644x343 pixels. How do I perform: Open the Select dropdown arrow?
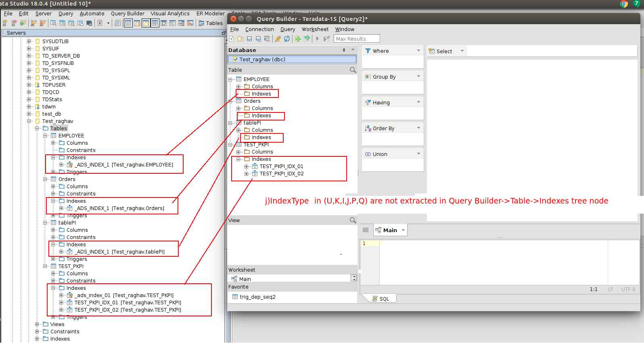pos(462,51)
